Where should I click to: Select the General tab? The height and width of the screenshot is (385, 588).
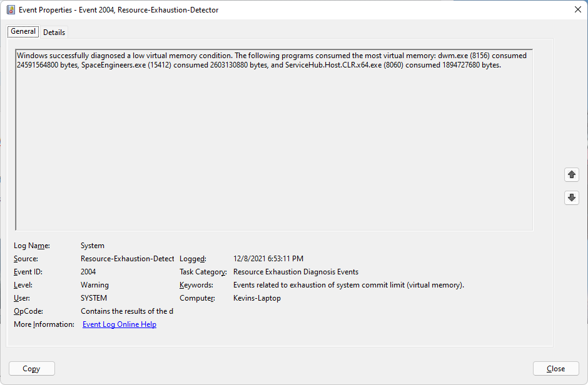tap(23, 32)
